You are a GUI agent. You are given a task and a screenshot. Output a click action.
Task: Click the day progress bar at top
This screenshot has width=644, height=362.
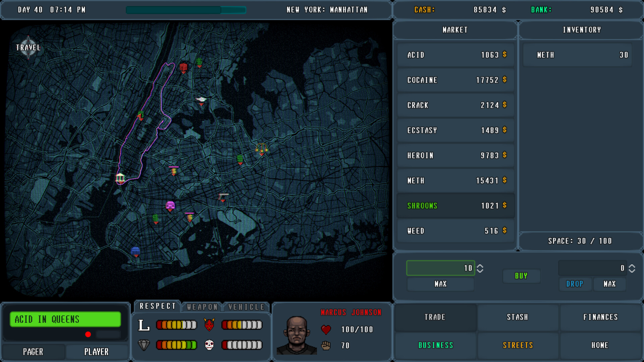186,10
